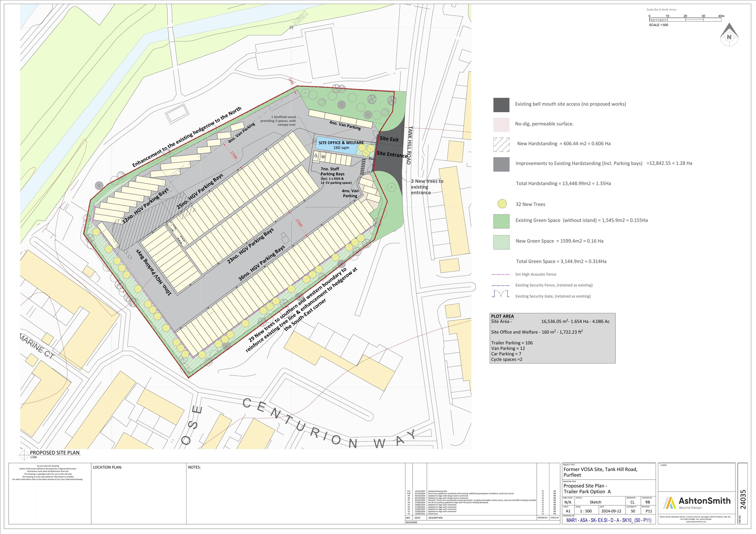Viewport: 756px width, 534px height.
Task: Click the crosshair marker beside Proposed Site Plan title
Action: point(24,455)
